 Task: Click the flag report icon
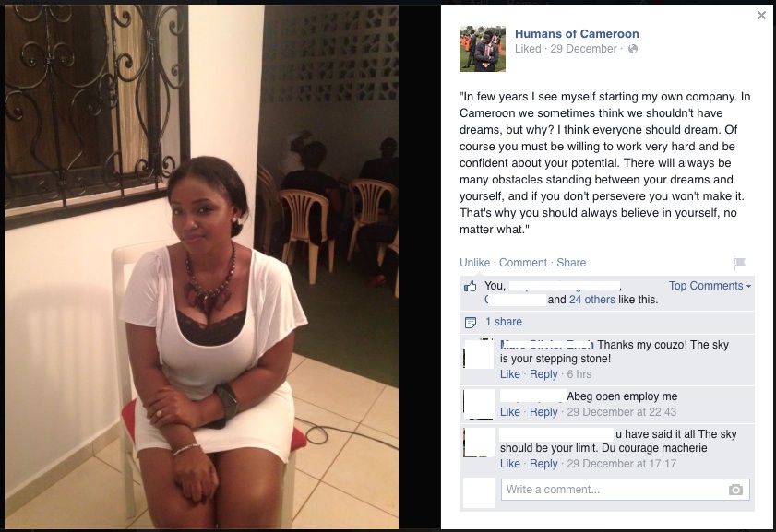click(739, 263)
